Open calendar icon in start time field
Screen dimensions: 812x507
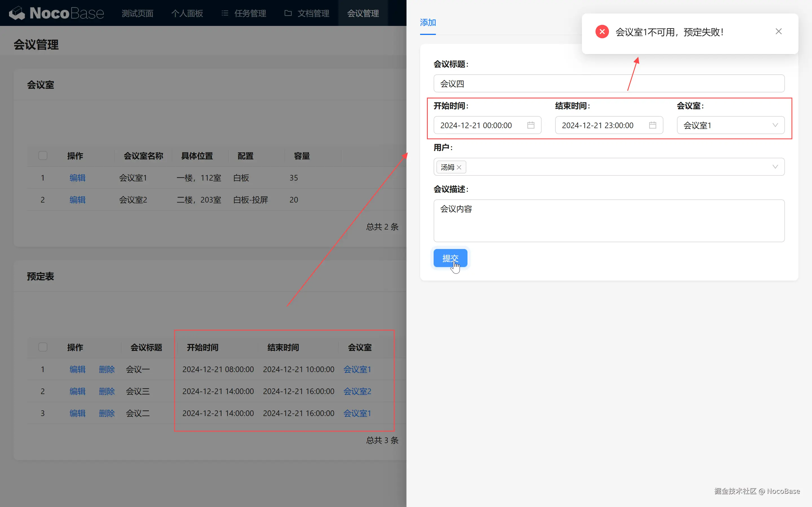click(531, 125)
